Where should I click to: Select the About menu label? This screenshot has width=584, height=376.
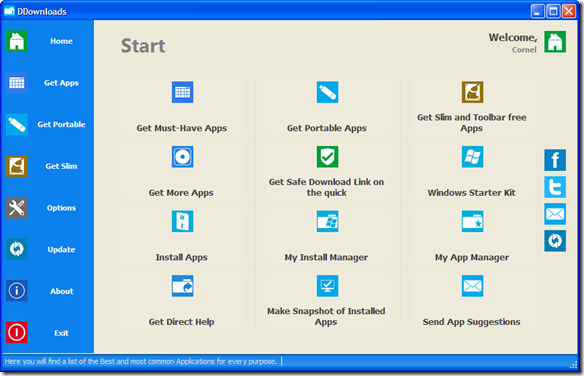[62, 291]
